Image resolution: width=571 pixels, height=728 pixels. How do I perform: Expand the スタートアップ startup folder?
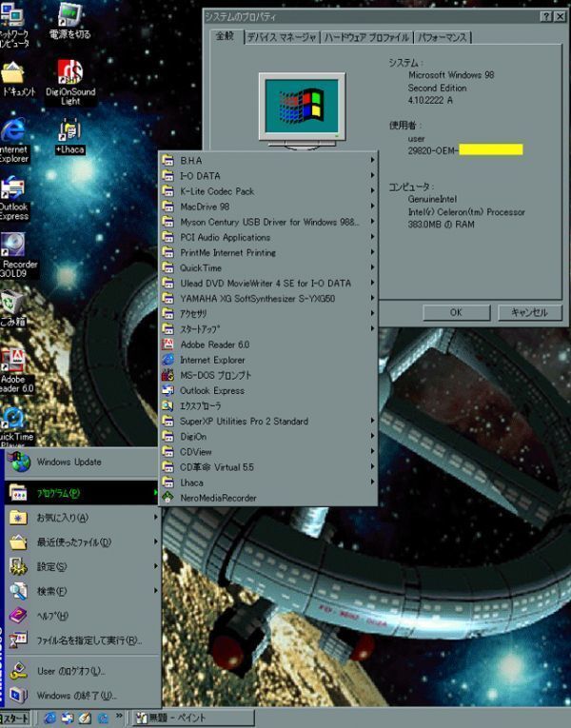[x=268, y=328]
